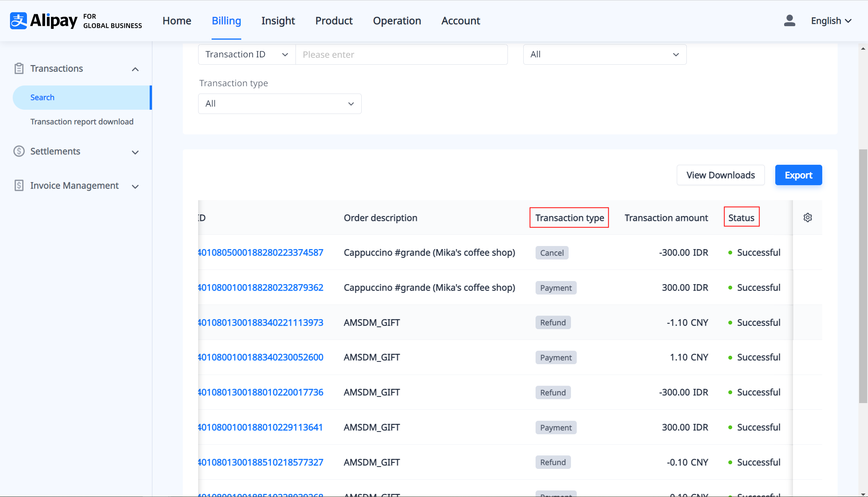Screen dimensions: 868x497
Task: Select Transaction report download in sidebar
Action: coord(82,122)
